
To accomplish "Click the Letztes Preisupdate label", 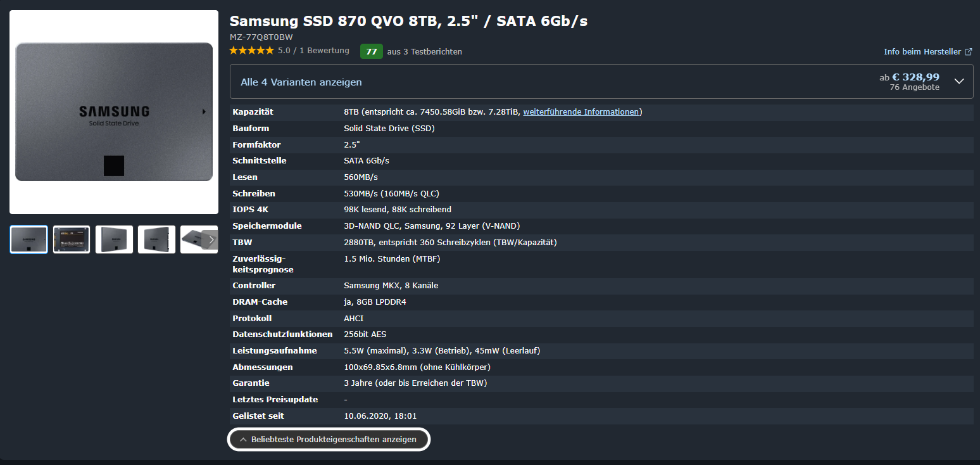I will click(x=275, y=400).
